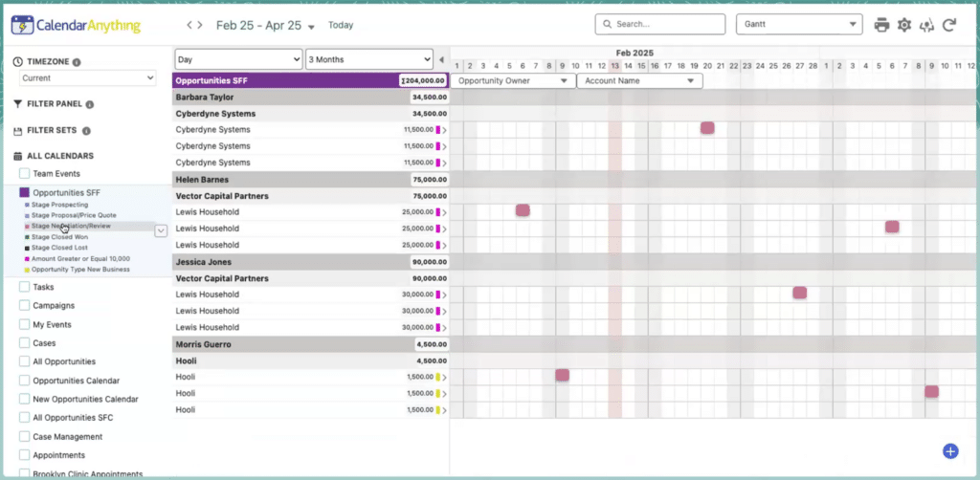Click the Opportunities SFF purple header row
The image size is (980, 480).
pyautogui.click(x=311, y=81)
